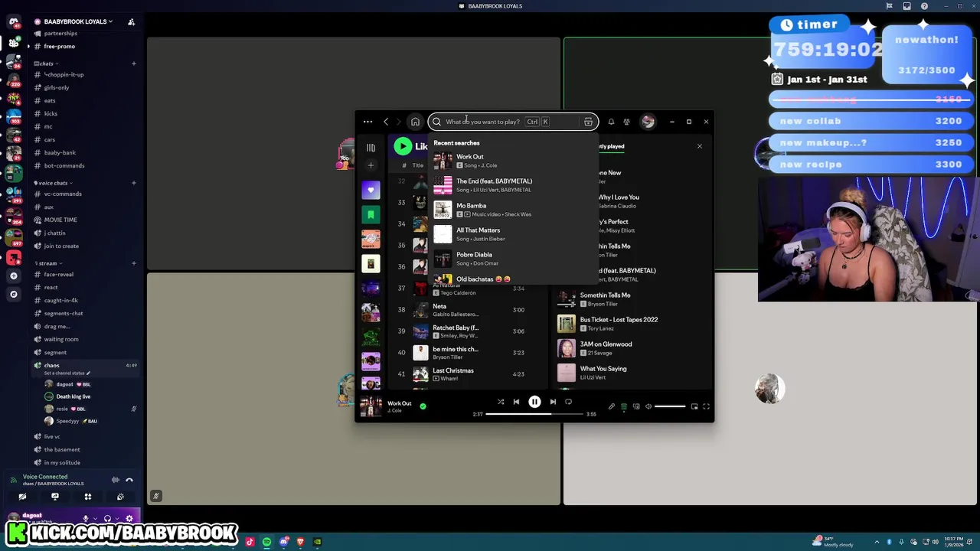The width and height of the screenshot is (980, 551).
Task: Collapse the stream category
Action: [48, 263]
